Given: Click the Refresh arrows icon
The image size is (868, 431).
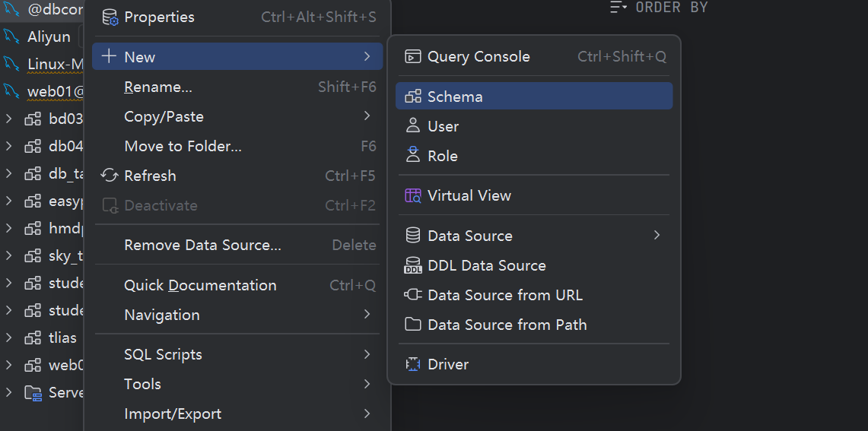Looking at the screenshot, I should point(110,176).
